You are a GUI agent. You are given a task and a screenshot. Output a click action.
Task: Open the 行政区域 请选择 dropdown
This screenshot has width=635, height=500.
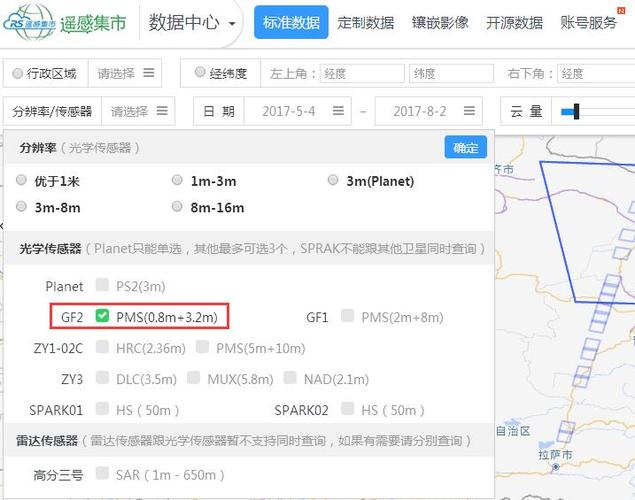[125, 73]
